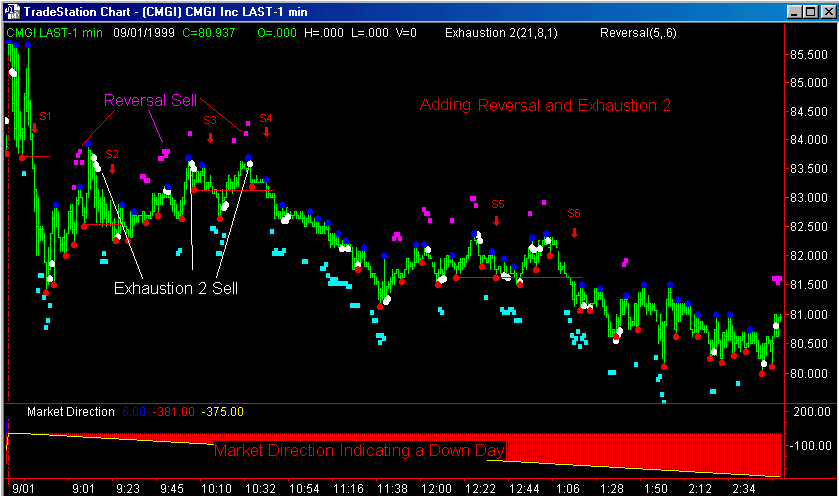839x496 pixels.
Task: Select the magenta Reversal Sell annotation text
Action: coord(150,100)
